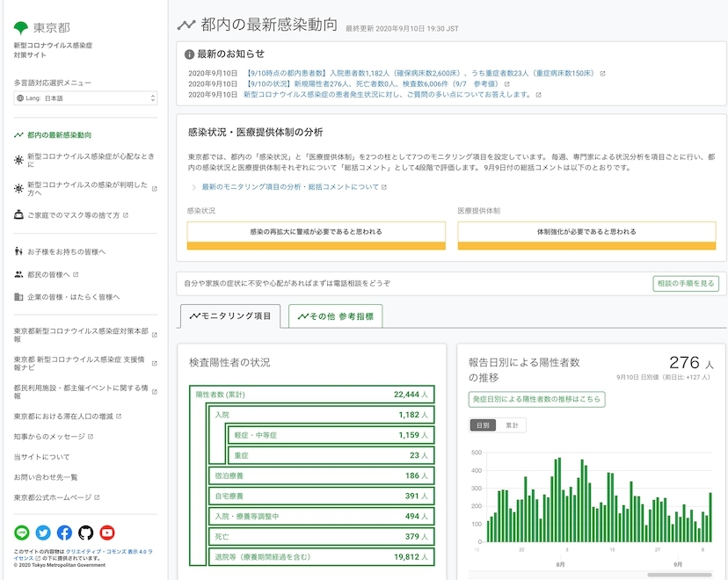Image resolution: width=728 pixels, height=580 pixels.
Task: Click the virus icon next to 新型コロナウイルス感染症が心配なときに
Action: click(18, 160)
